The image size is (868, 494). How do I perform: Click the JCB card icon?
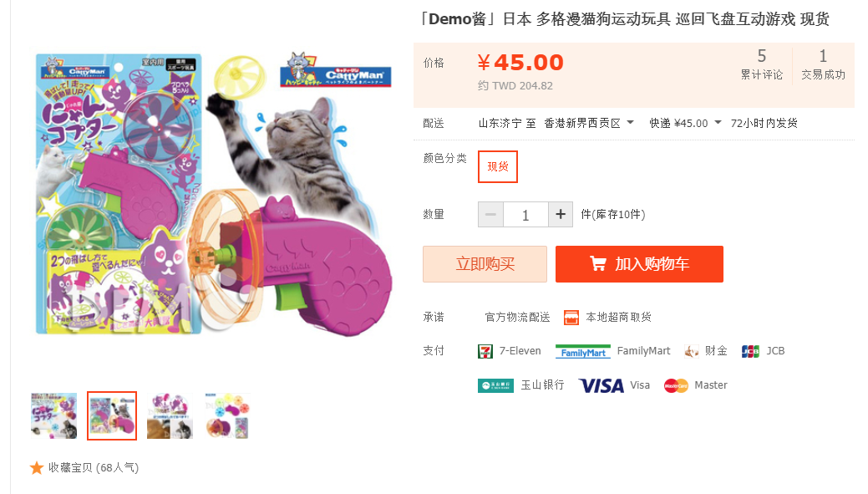click(750, 351)
